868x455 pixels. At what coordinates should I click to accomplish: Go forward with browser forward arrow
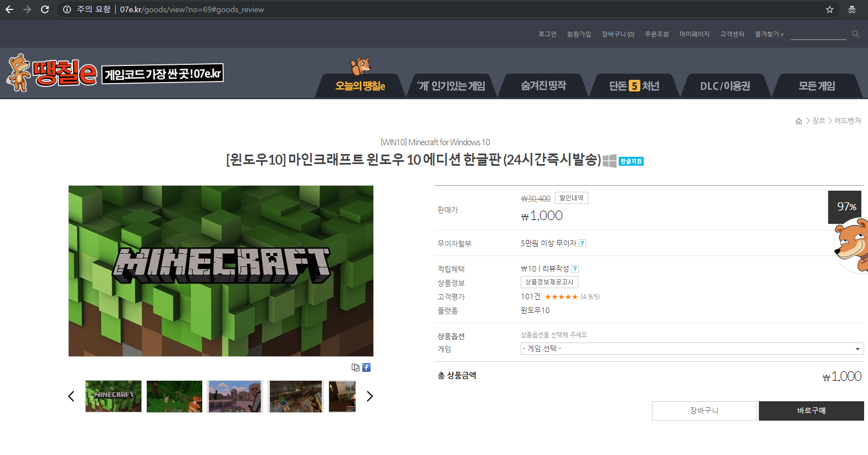pyautogui.click(x=27, y=9)
